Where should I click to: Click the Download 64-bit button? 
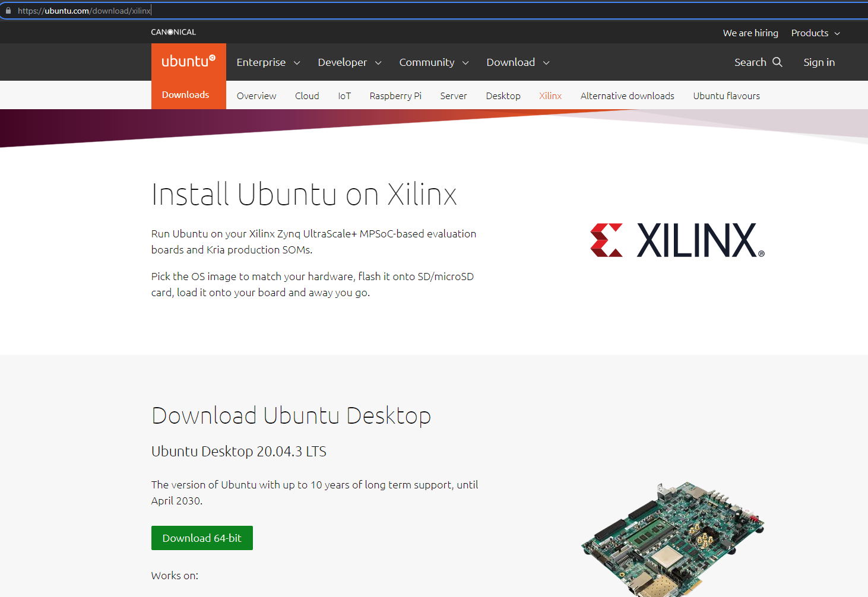click(x=202, y=538)
